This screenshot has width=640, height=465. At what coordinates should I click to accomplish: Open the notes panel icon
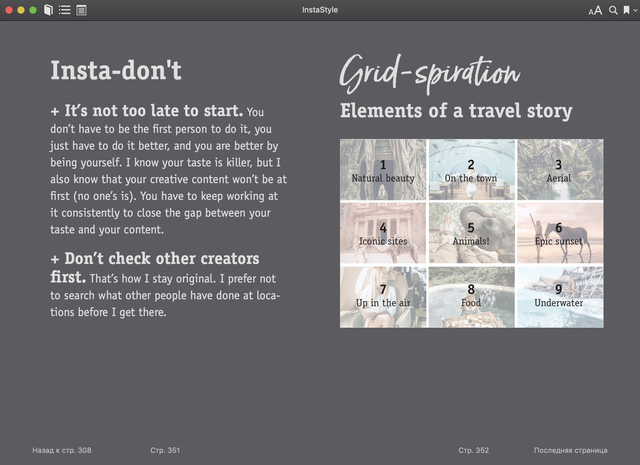click(81, 10)
